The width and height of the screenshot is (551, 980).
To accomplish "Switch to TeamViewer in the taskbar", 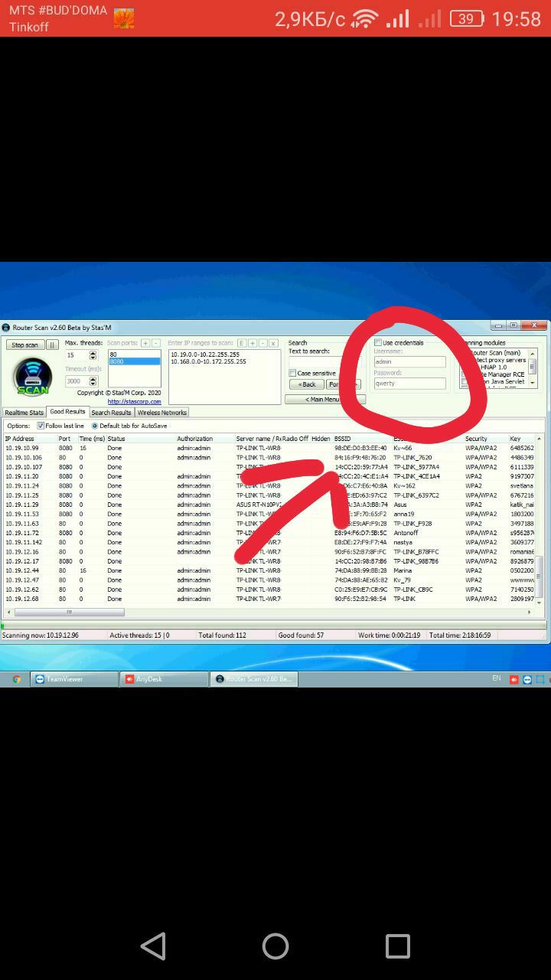I will [x=75, y=679].
